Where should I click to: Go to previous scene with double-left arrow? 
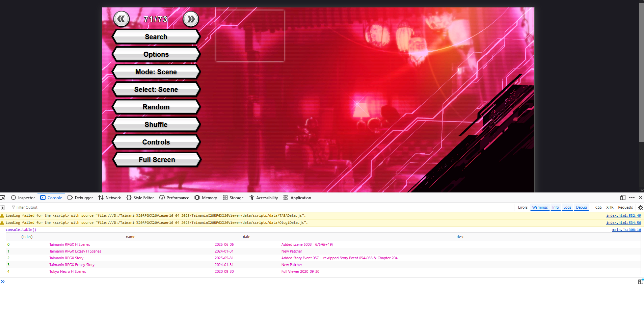(122, 19)
